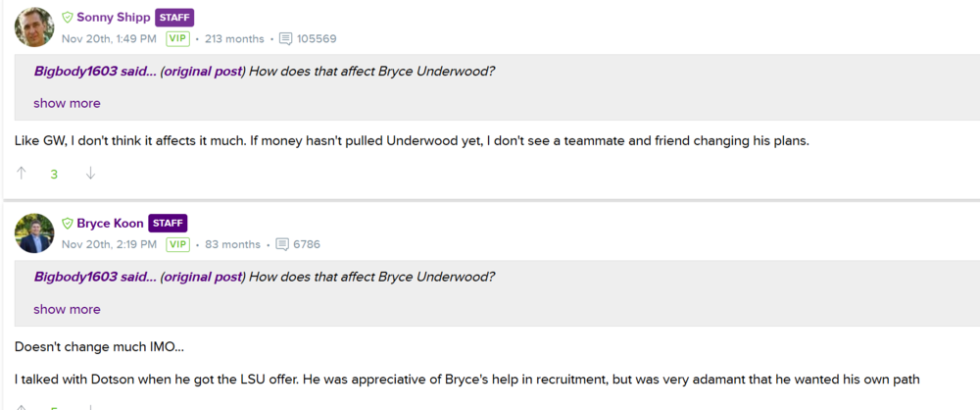Open Bryce Koon's profile name link
This screenshot has width=980, height=410.
pos(110,224)
